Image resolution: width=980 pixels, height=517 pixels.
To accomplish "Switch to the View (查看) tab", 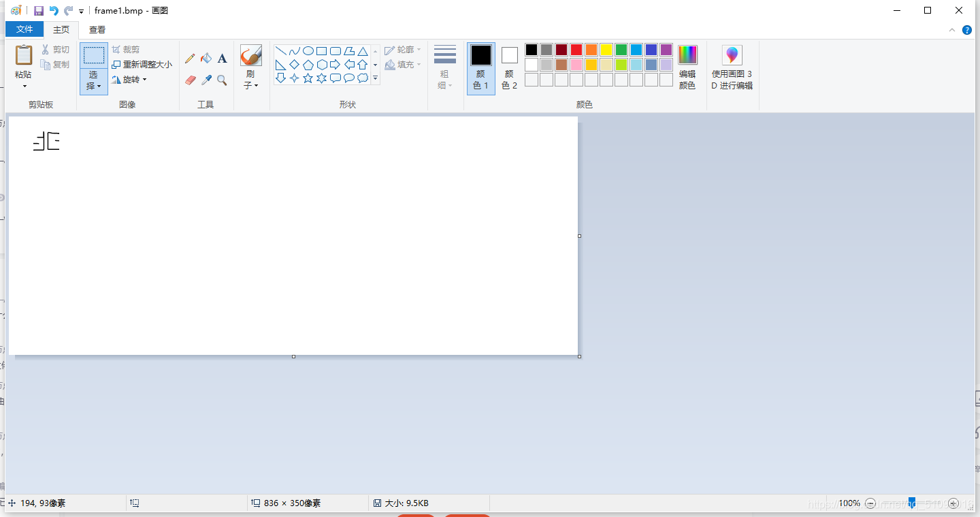I will (97, 29).
